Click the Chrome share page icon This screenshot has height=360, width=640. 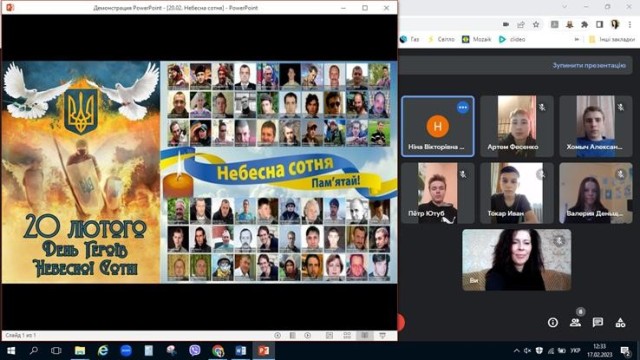tap(521, 24)
